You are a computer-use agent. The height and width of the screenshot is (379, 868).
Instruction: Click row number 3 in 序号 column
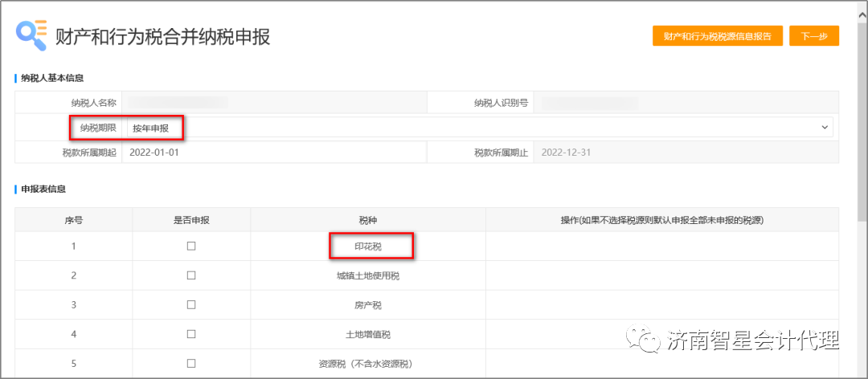coord(74,305)
